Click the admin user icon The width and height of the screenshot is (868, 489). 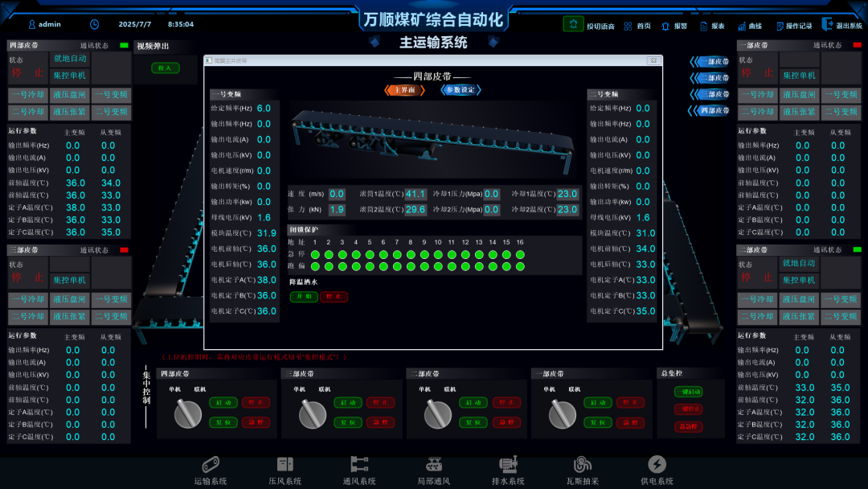[x=31, y=24]
